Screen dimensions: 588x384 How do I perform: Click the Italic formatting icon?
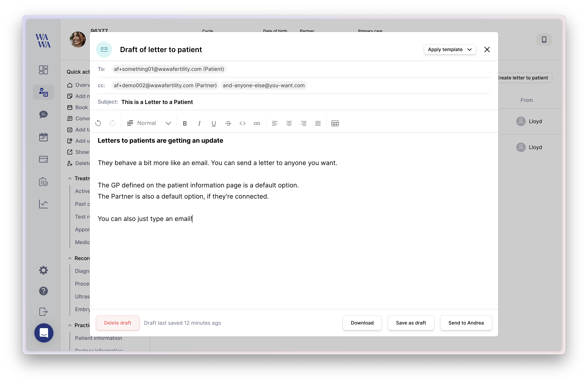[199, 124]
